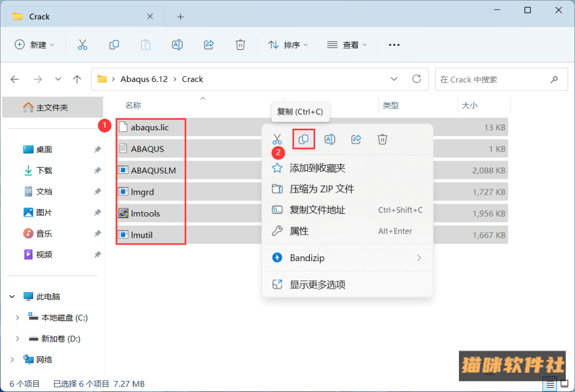Open recent locations dropdown arrow
This screenshot has width=575, height=392.
[58, 79]
